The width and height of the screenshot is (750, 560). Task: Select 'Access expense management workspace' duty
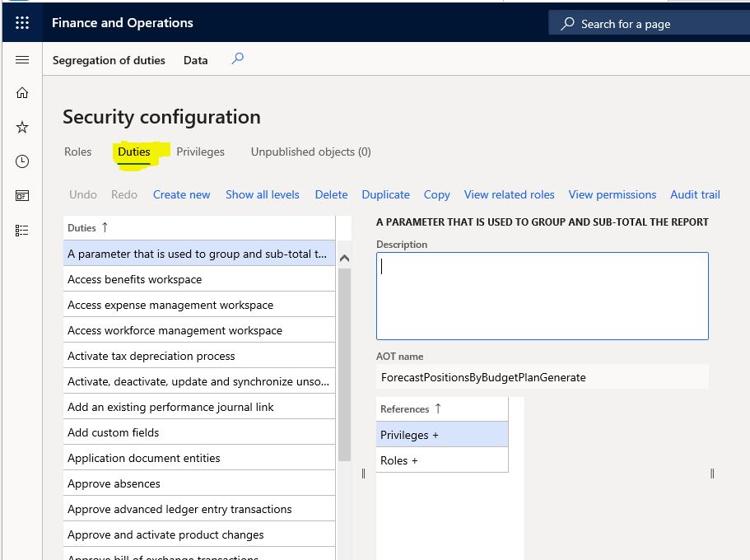tap(199, 305)
